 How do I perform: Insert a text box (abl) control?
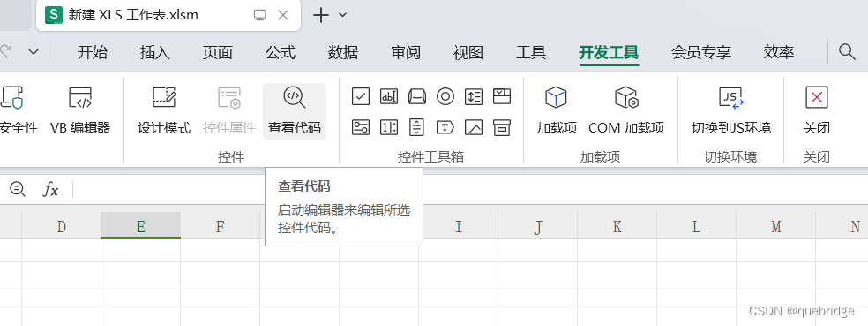[x=389, y=96]
